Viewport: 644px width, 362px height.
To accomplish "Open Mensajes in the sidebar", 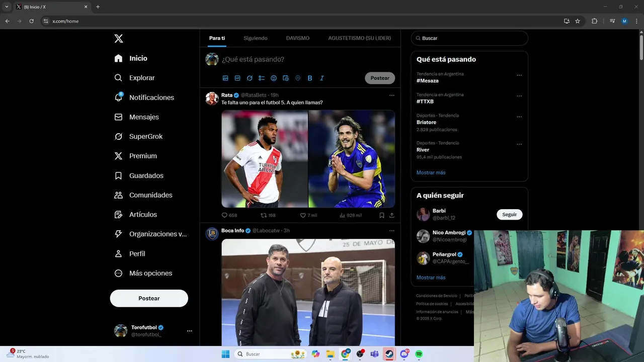I will click(x=136, y=117).
